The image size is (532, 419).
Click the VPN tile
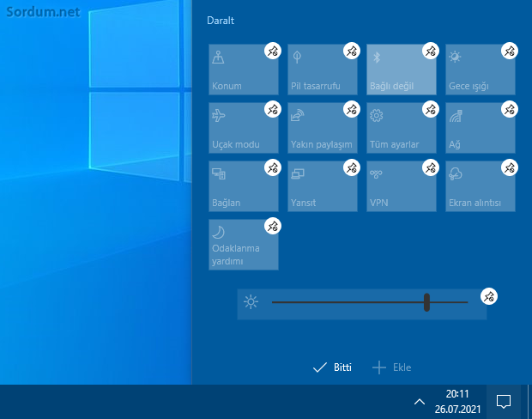[402, 186]
